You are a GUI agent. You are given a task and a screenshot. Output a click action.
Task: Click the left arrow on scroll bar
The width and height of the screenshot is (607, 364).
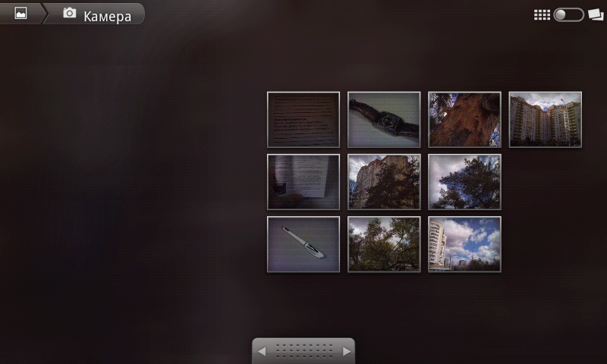tap(262, 352)
